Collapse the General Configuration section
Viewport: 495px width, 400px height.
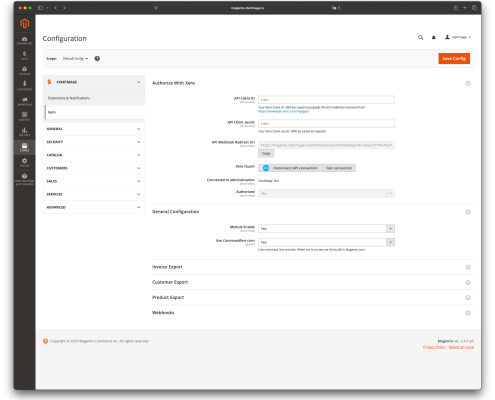[468, 212]
